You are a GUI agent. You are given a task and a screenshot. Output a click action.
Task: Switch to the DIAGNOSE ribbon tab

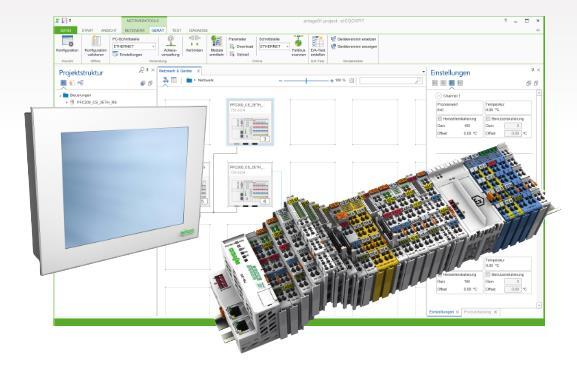[x=198, y=31]
